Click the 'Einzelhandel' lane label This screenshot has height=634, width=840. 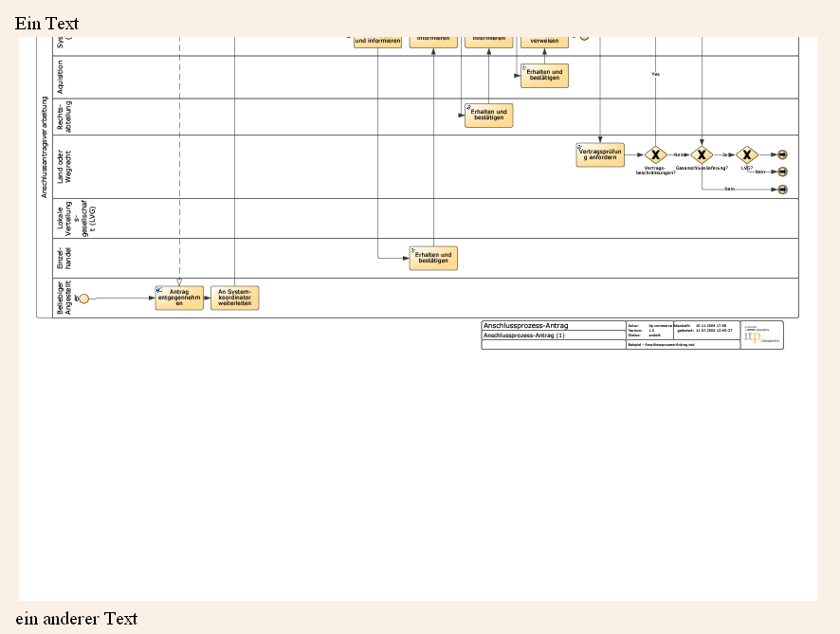click(x=64, y=258)
